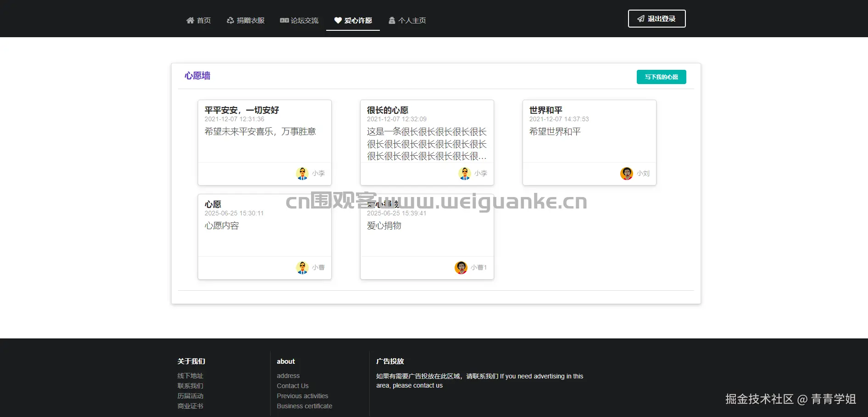Click the wish text 心愿内容
The width and height of the screenshot is (868, 417).
click(x=222, y=226)
